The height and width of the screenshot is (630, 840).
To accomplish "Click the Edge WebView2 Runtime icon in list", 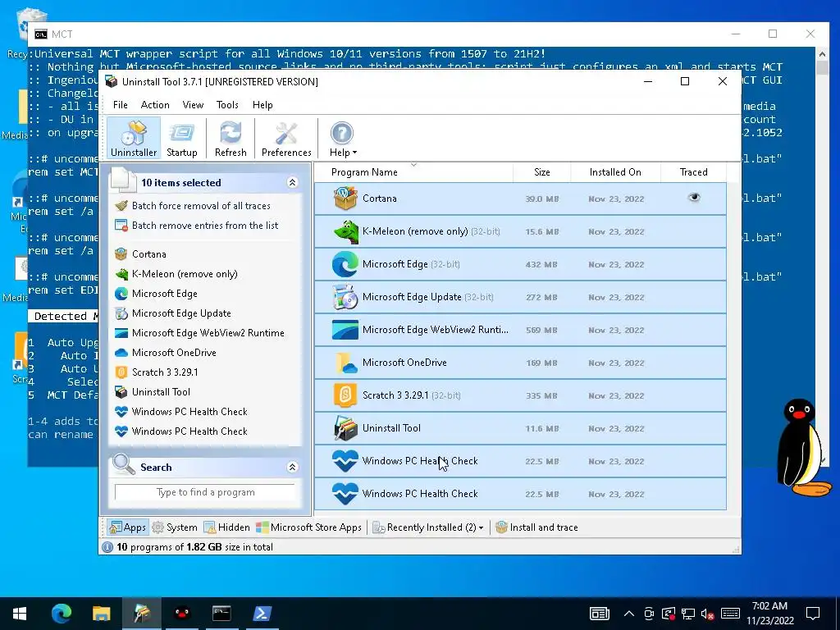I will coord(345,330).
